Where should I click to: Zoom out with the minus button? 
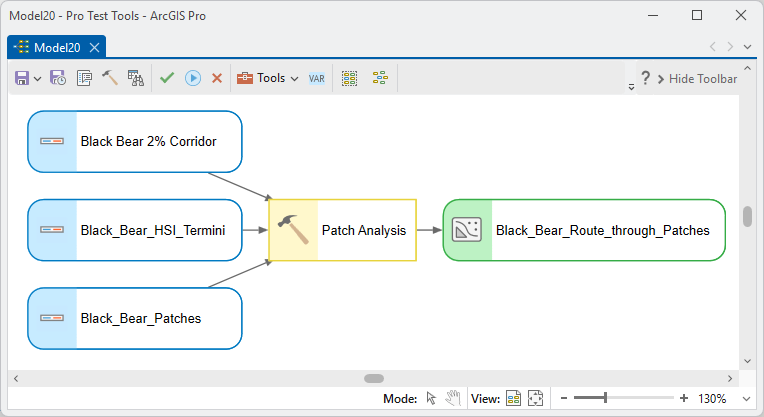[x=564, y=398]
